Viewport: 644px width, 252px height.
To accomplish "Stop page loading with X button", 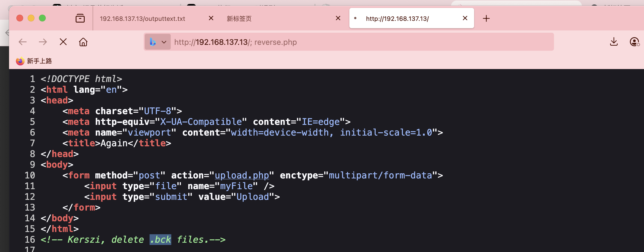I will tap(63, 42).
